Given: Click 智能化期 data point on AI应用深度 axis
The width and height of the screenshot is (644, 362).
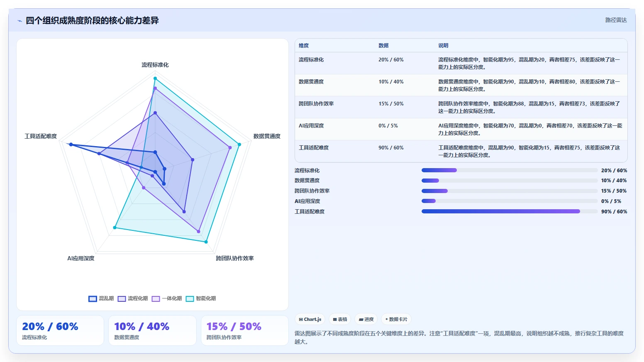Looking at the screenshot, I should click(115, 227).
